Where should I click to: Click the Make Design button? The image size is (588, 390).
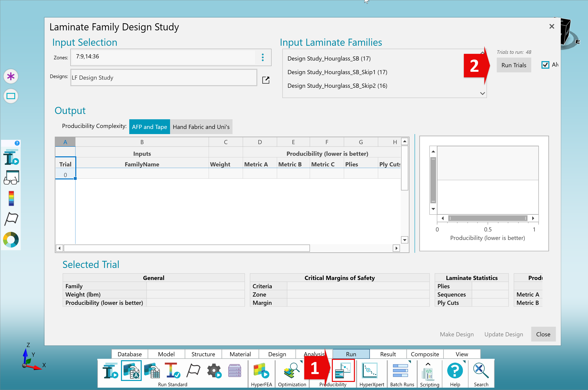click(x=457, y=334)
